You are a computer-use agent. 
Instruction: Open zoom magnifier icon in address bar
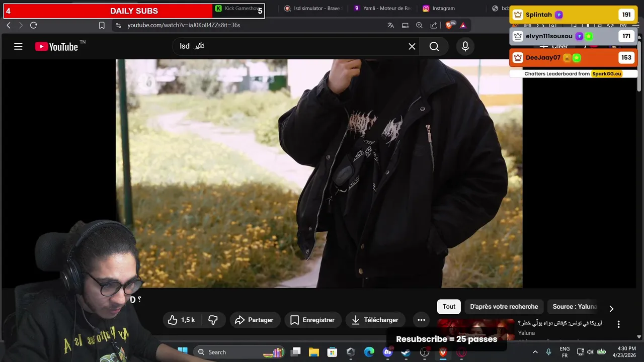(x=419, y=25)
